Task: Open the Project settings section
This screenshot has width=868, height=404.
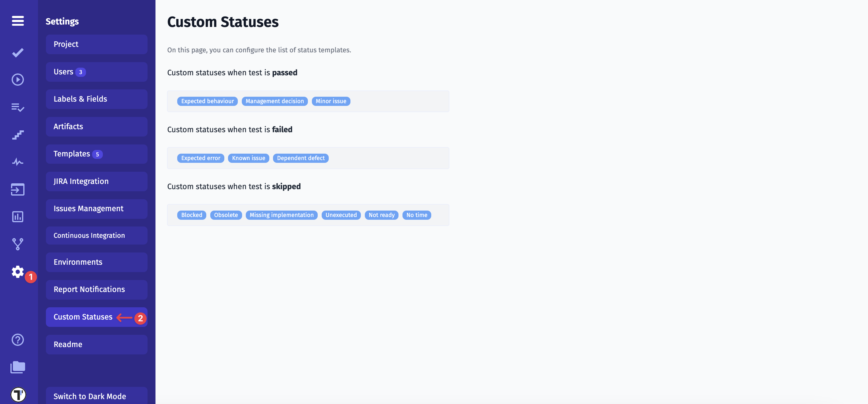Action: pyautogui.click(x=97, y=44)
